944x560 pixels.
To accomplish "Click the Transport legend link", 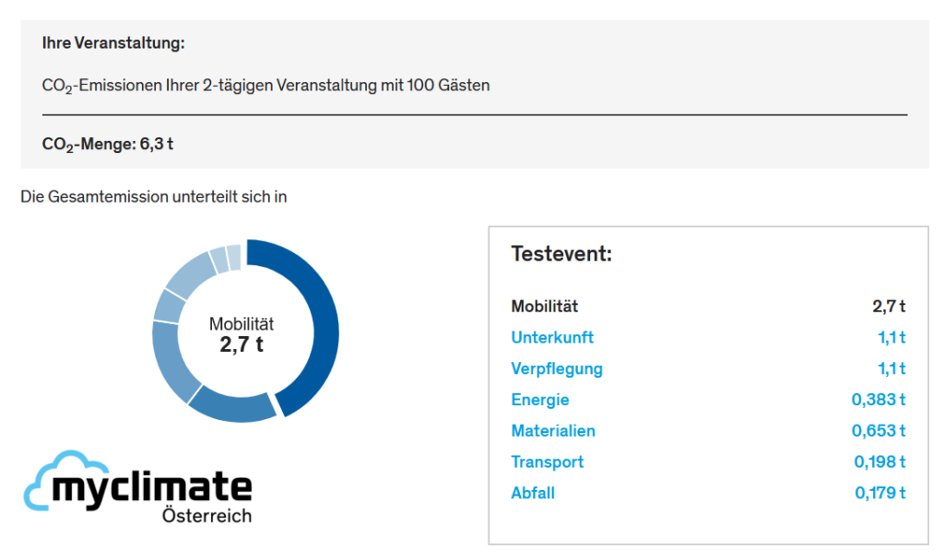I will coord(548,461).
